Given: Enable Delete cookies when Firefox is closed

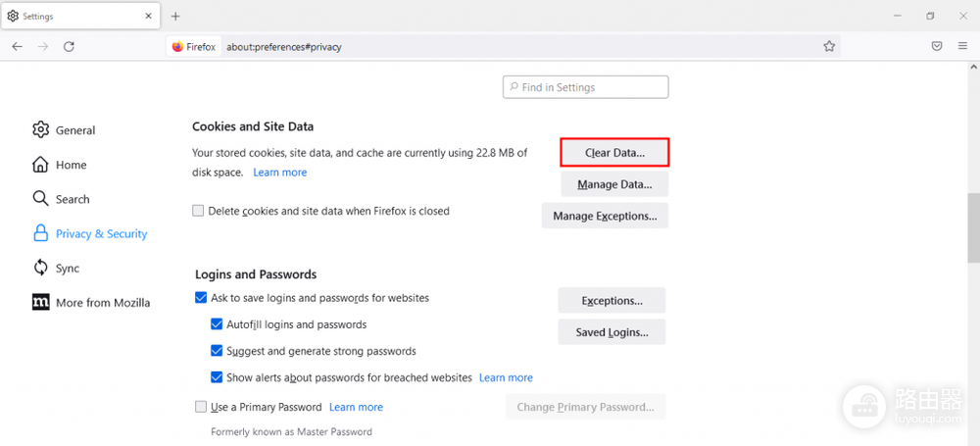Looking at the screenshot, I should click(x=198, y=212).
